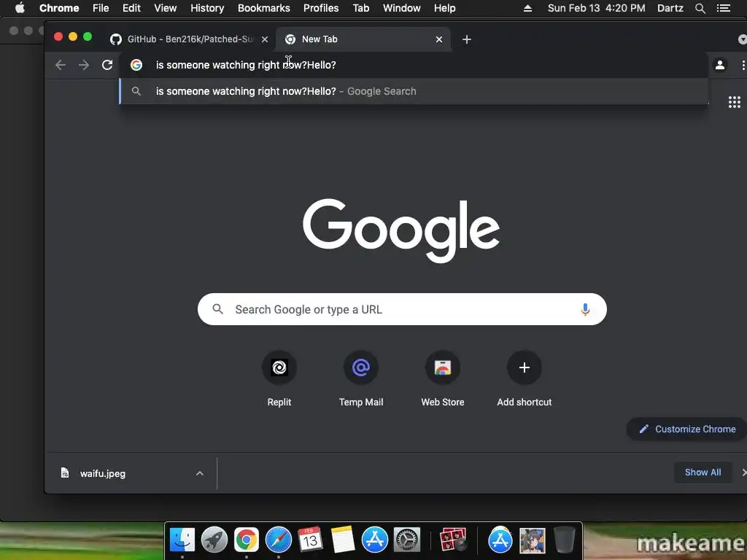Open Chrome from the Dock
The width and height of the screenshot is (747, 560).
pyautogui.click(x=247, y=540)
